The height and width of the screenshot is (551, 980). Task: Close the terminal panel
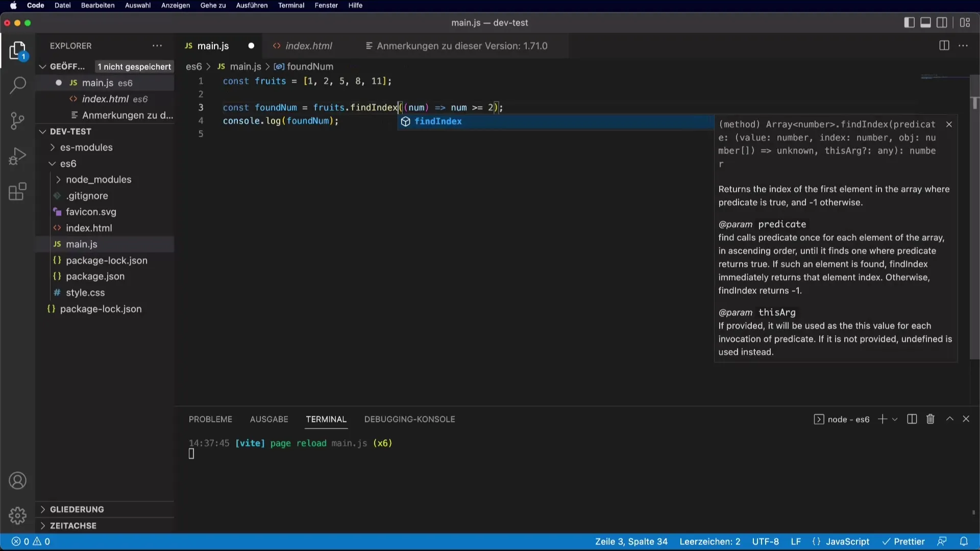tap(966, 419)
